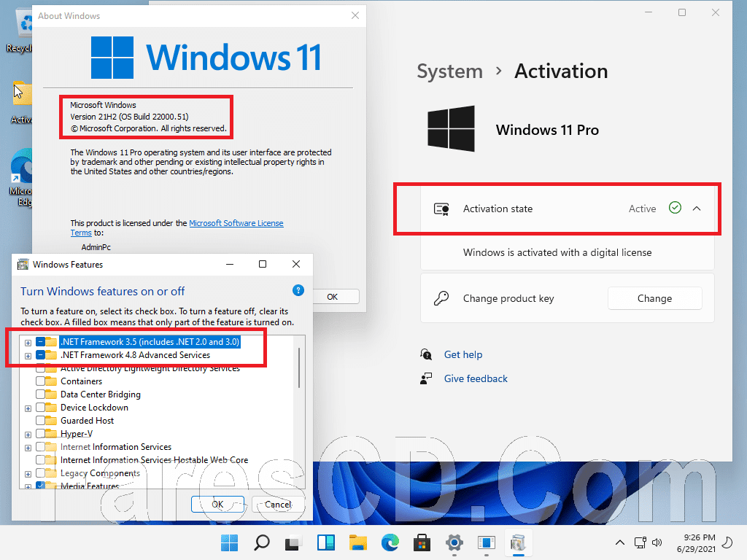Viewport: 747px width, 560px height.
Task: Click the 'Windows is activated with a digital license' text
Action: 557,252
